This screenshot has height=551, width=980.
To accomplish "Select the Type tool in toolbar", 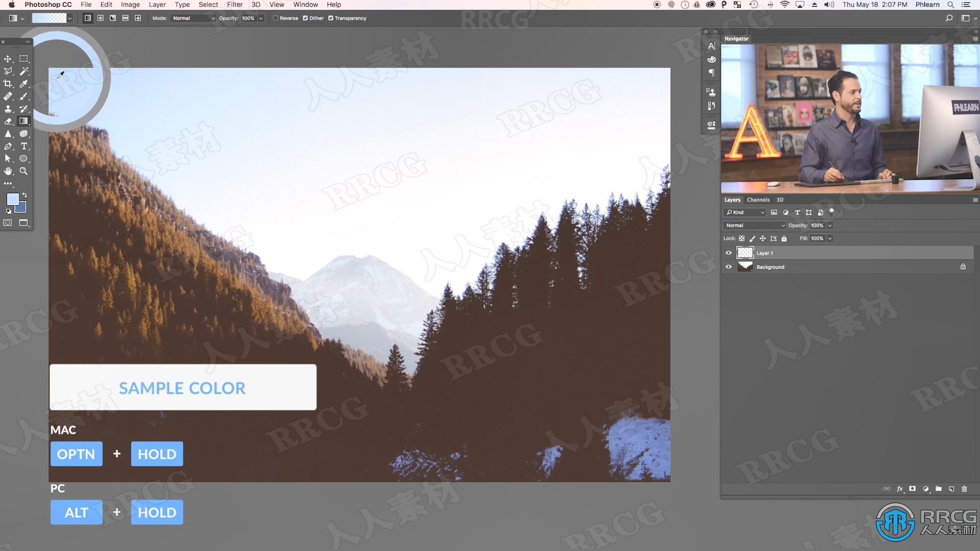I will coord(23,145).
